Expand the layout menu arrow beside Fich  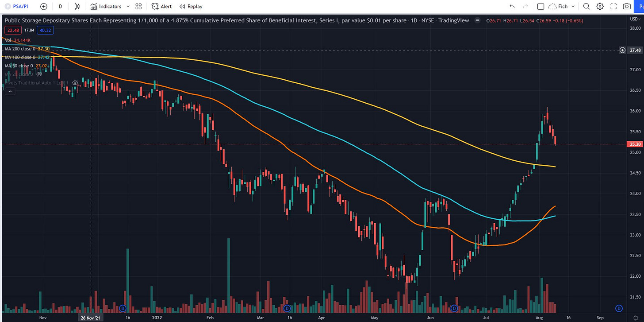(573, 6)
